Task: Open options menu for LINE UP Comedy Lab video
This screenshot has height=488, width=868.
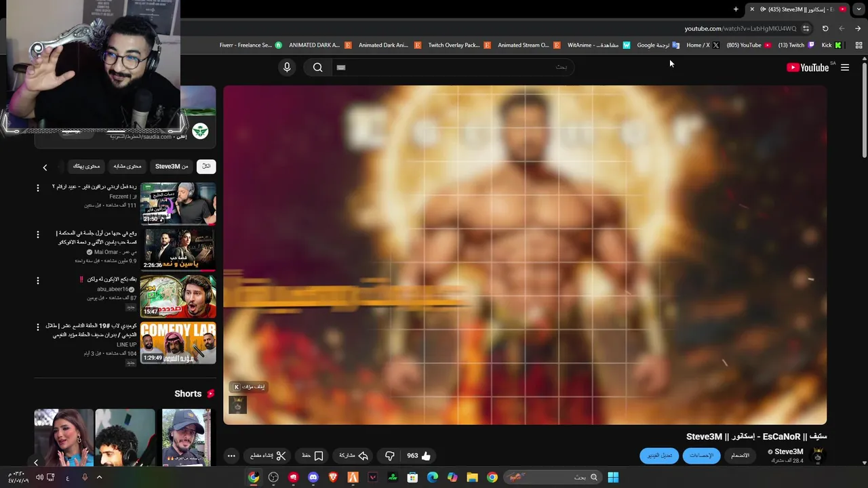Action: 38,327
